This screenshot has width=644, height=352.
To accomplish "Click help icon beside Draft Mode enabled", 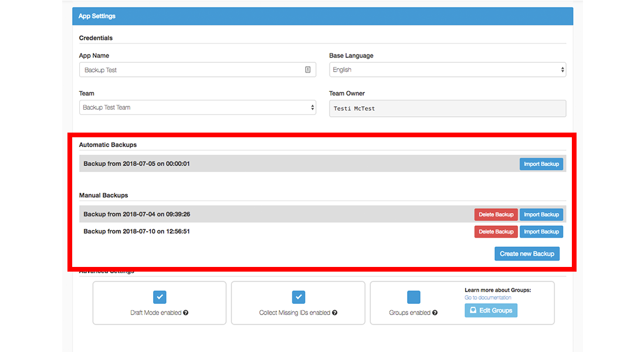I will click(x=186, y=313).
